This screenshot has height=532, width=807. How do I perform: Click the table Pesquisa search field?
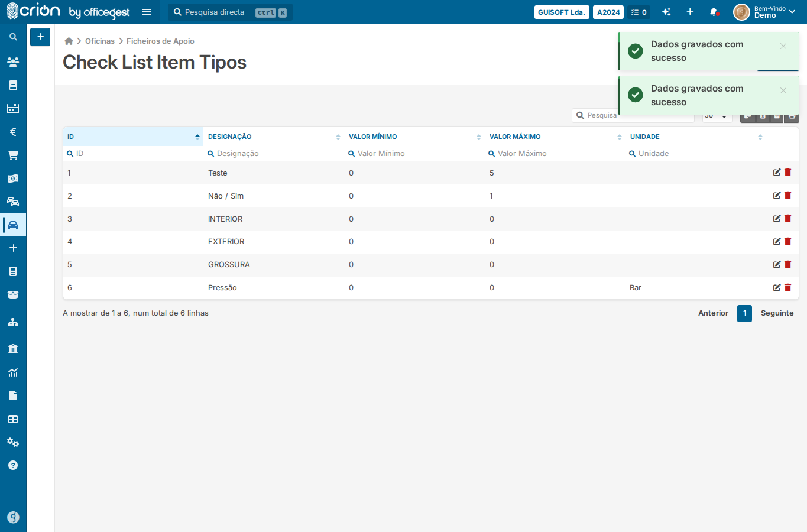click(x=633, y=115)
